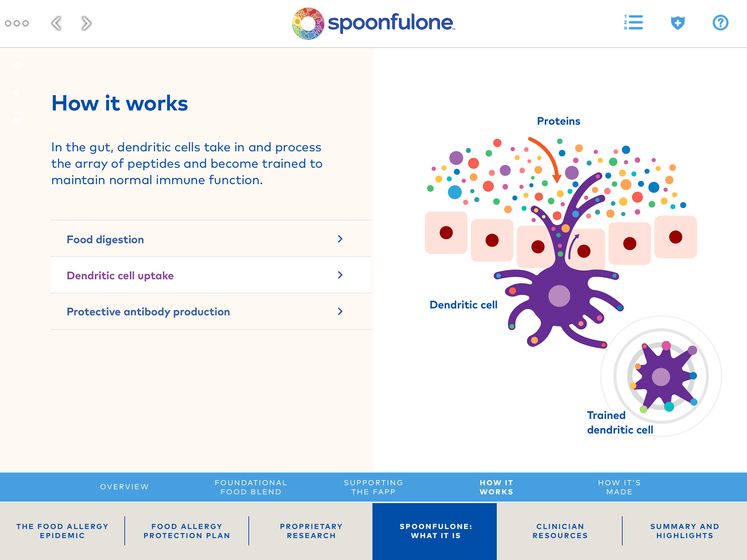Open the help question mark icon

coord(720,23)
